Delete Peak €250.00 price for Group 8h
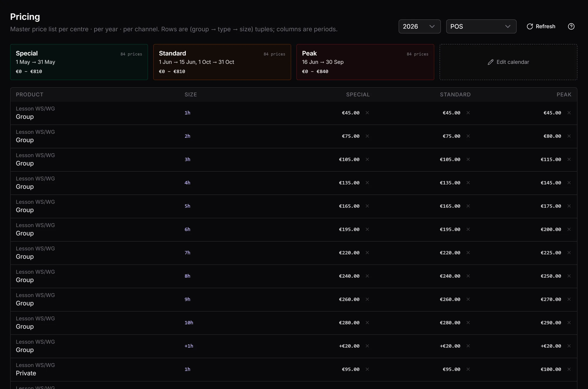 (x=569, y=276)
